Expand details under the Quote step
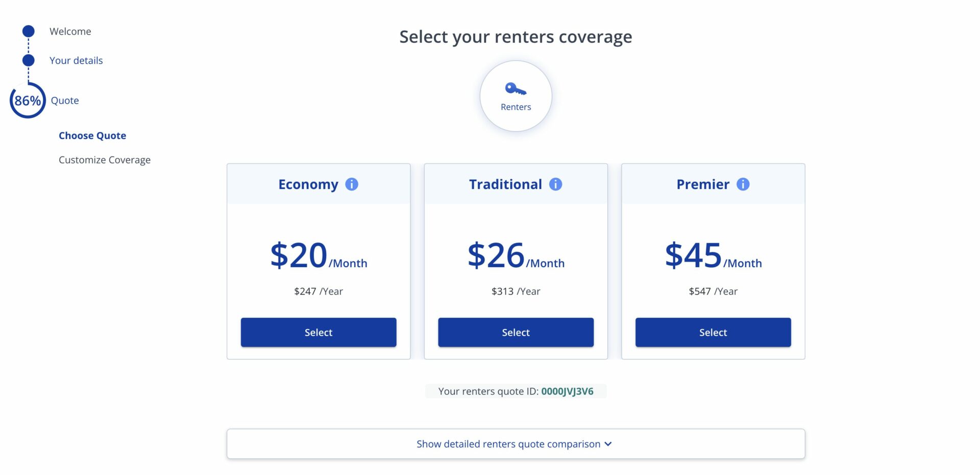Image resolution: width=980 pixels, height=475 pixels. 65,100
